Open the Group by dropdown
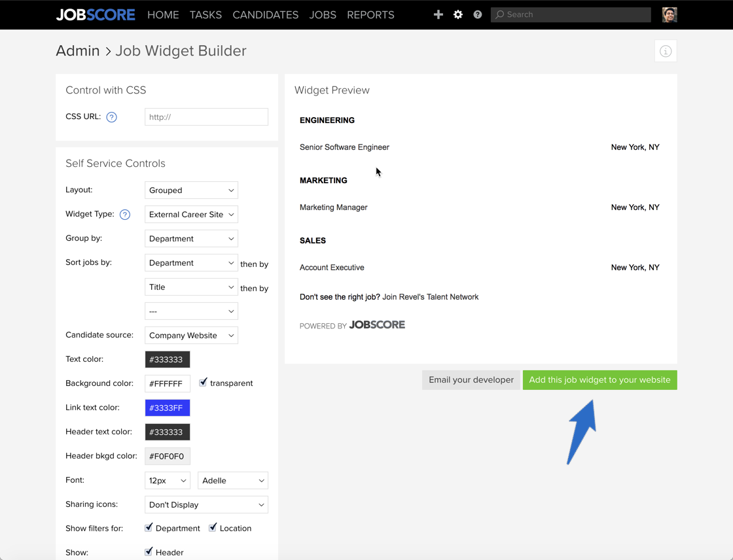733x560 pixels. 191,239
